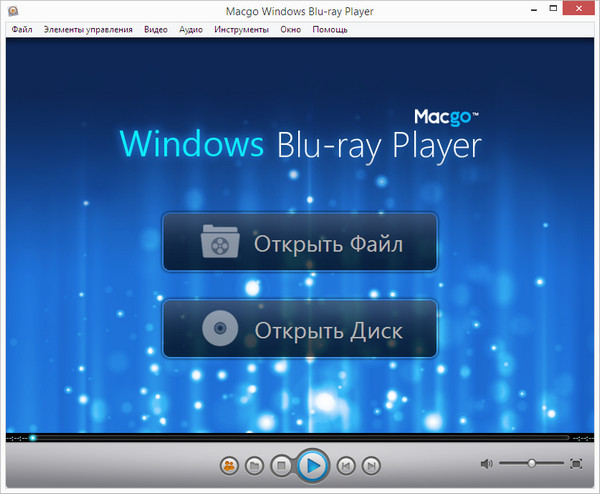The image size is (600, 494).
Task: Open the Файл menu
Action: [x=22, y=30]
